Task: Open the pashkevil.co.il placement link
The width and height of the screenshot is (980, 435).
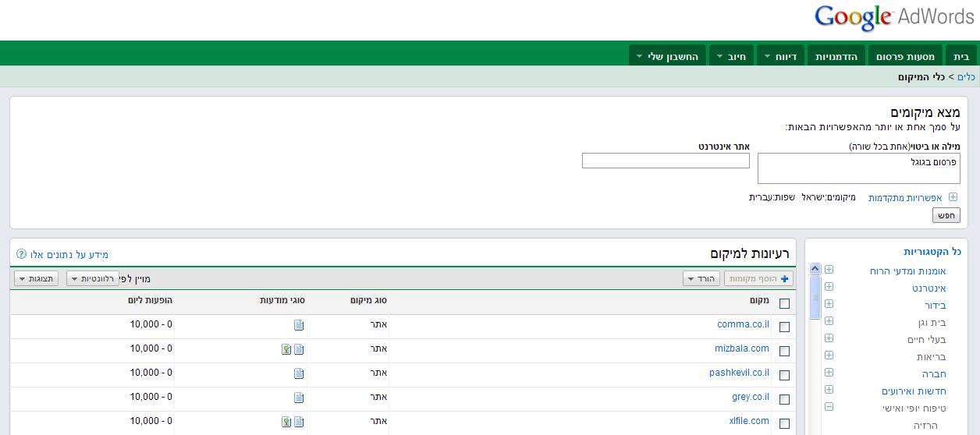Action: point(739,373)
